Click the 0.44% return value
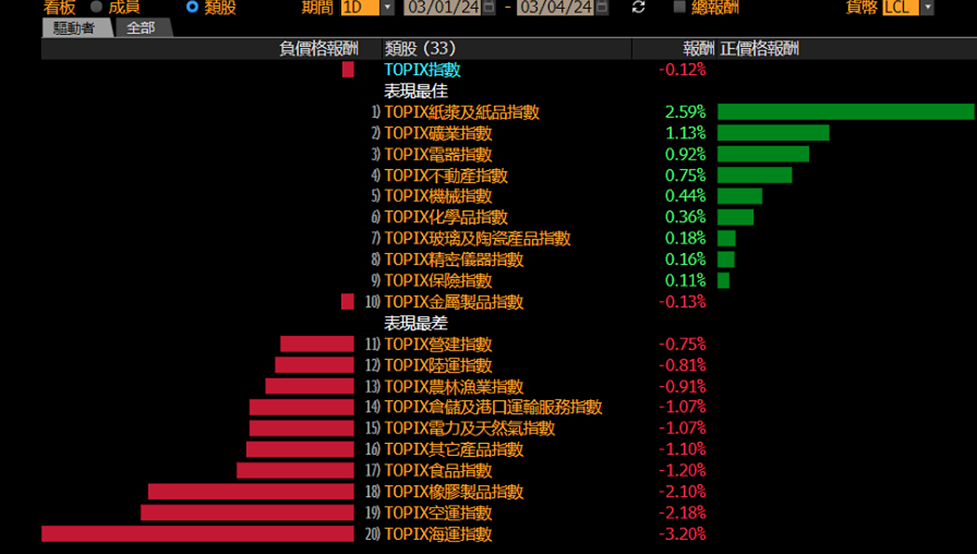The width and height of the screenshot is (977, 554). pos(685,196)
